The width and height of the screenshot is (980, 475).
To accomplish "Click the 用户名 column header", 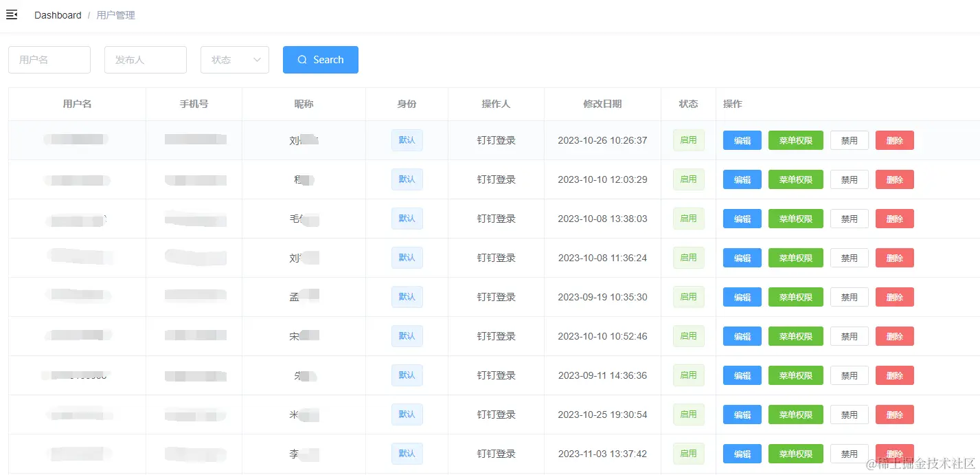I will coord(77,104).
